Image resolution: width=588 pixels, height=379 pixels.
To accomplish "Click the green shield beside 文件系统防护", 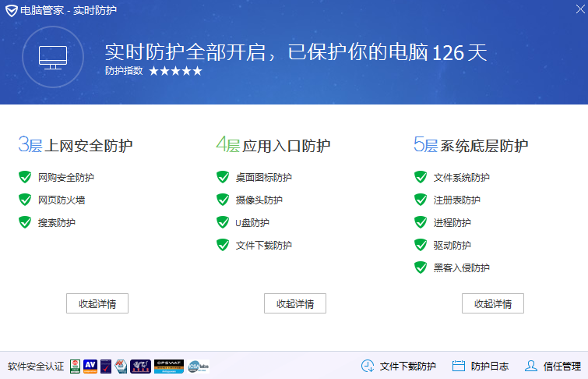I will point(421,177).
